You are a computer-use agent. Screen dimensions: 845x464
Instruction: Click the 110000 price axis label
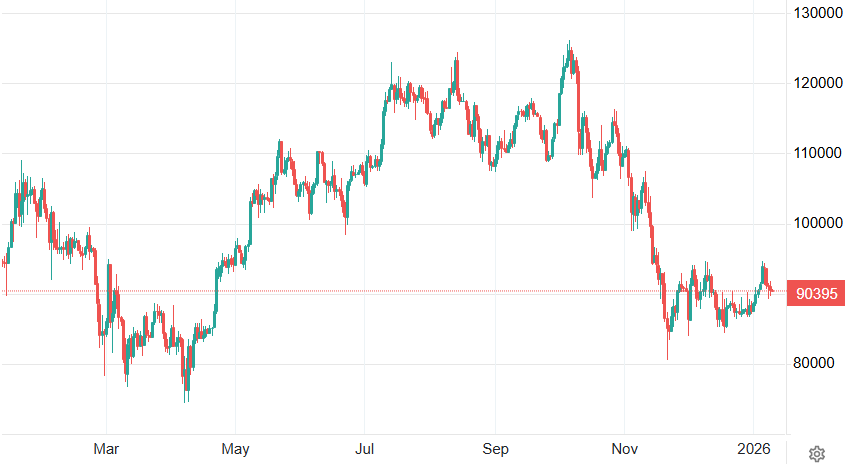[814, 153]
